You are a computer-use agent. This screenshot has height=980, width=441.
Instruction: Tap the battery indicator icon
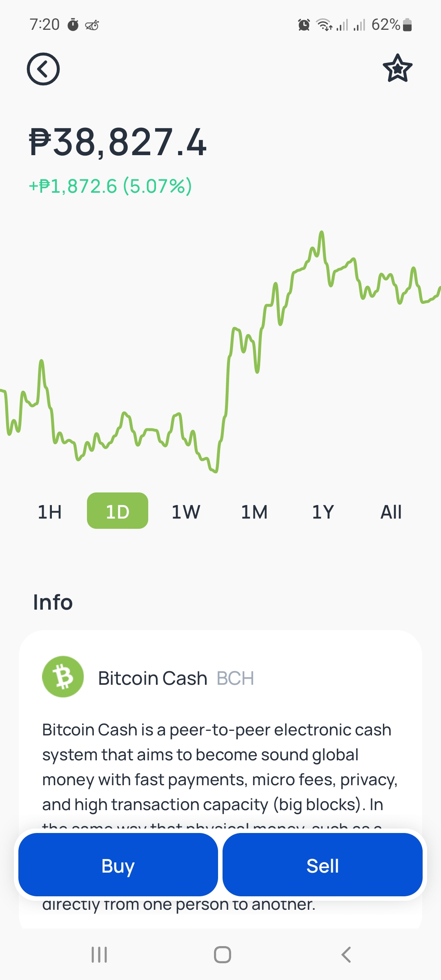(407, 25)
